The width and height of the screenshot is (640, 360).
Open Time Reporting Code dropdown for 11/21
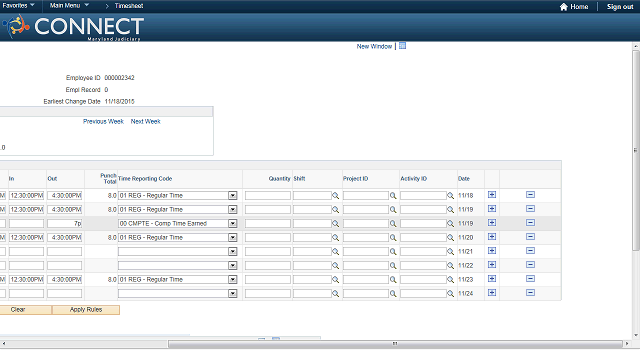pyautogui.click(x=233, y=251)
